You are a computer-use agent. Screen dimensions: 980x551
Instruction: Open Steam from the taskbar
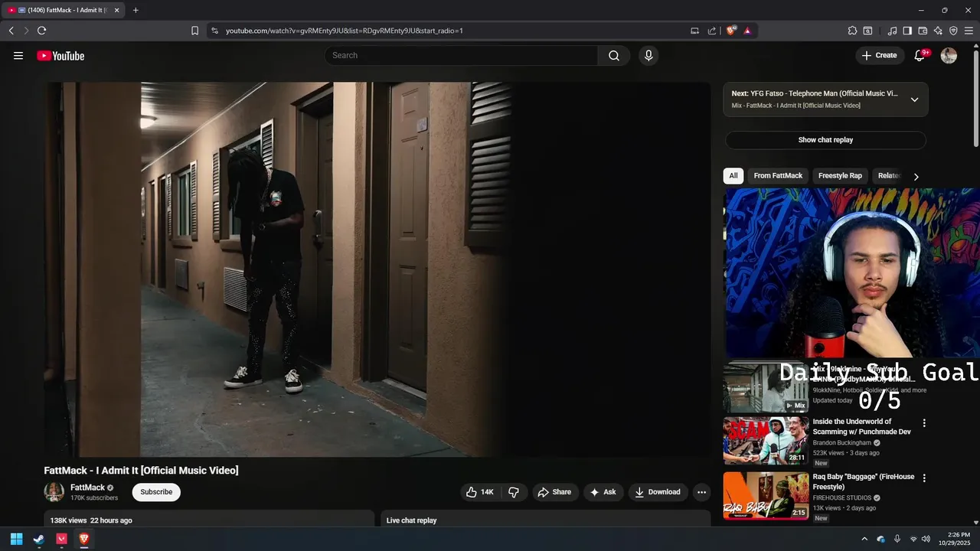(39, 539)
